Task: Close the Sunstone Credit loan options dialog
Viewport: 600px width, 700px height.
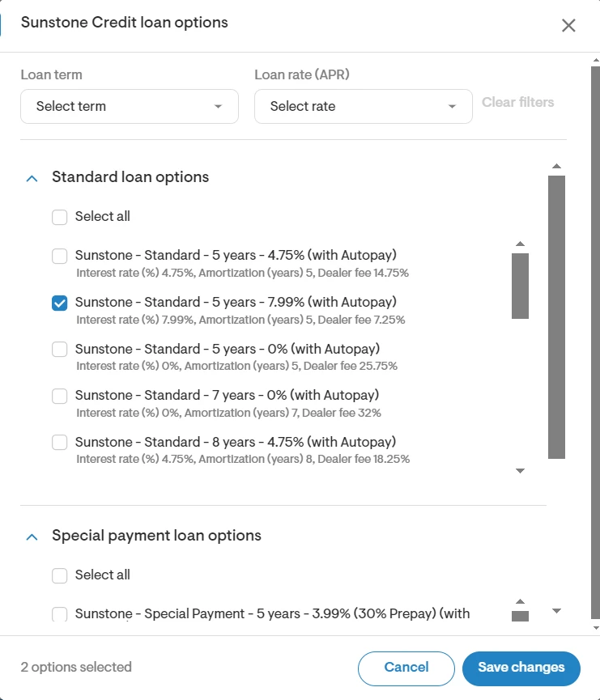Action: click(568, 25)
